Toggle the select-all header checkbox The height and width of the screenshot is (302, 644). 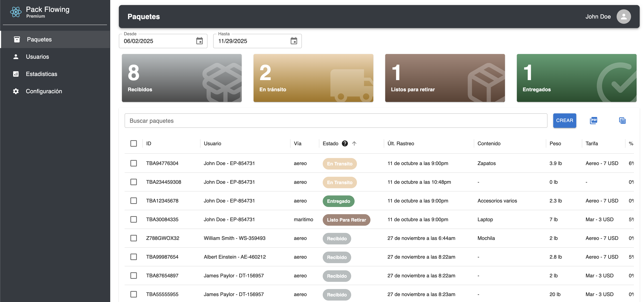(x=133, y=143)
